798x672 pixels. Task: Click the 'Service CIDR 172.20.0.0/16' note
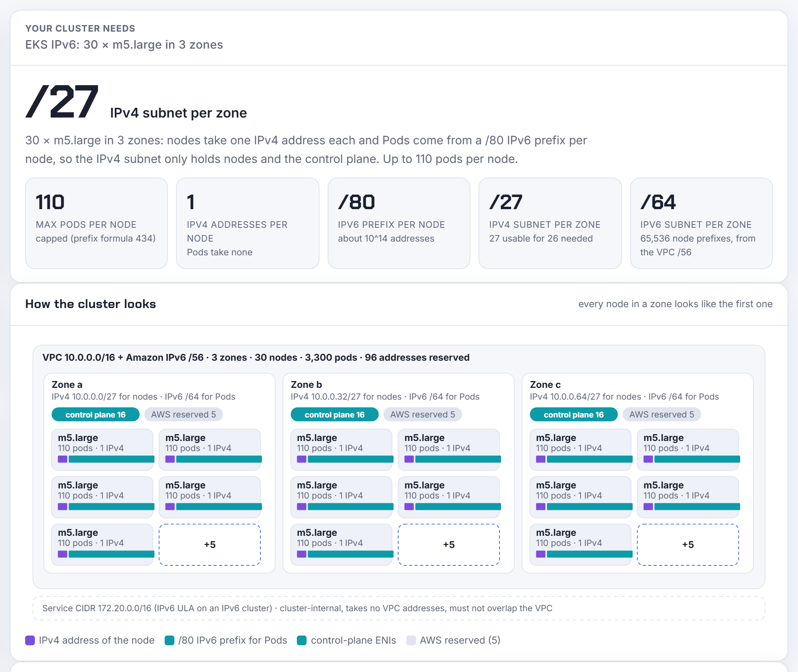coord(297,608)
